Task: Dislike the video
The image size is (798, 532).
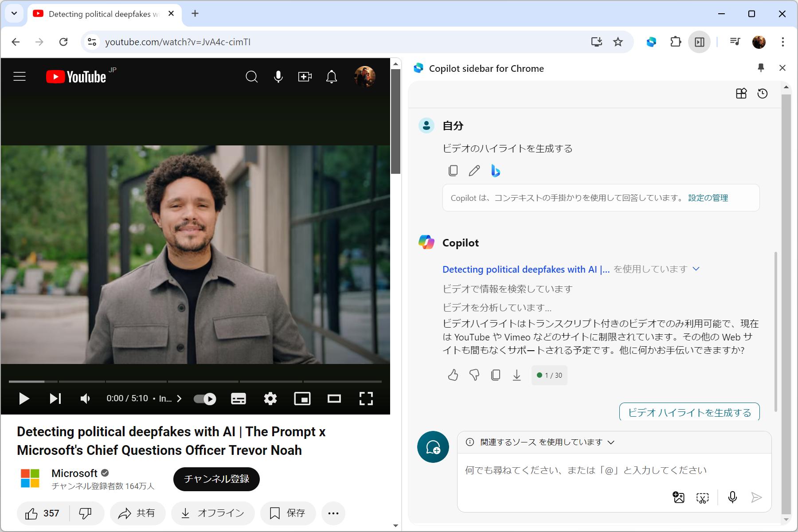Action: pyautogui.click(x=86, y=513)
